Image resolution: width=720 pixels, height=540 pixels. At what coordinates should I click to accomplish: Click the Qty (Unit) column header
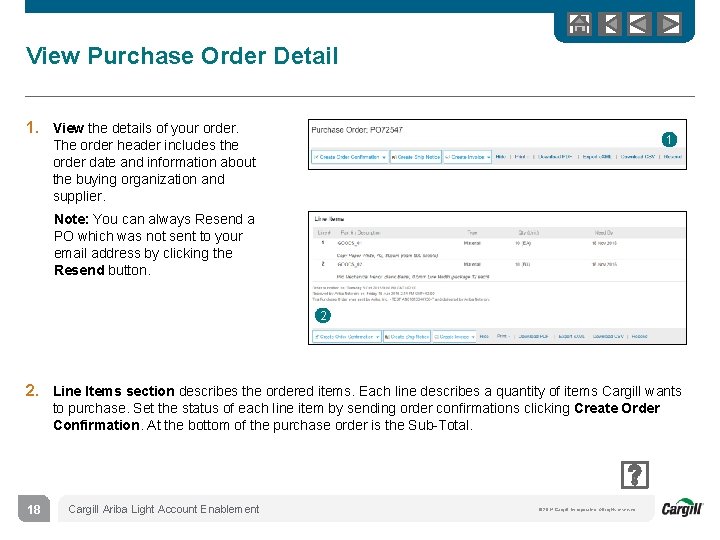point(529,233)
